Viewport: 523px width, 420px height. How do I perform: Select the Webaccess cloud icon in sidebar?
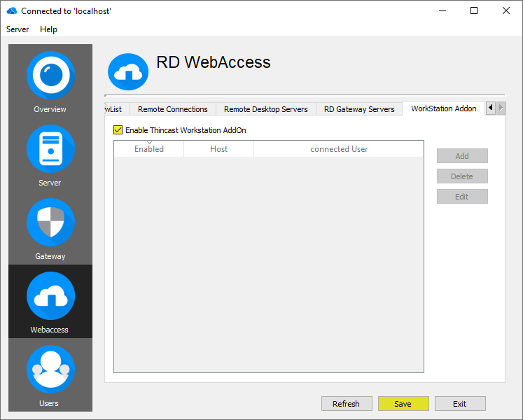click(x=50, y=296)
